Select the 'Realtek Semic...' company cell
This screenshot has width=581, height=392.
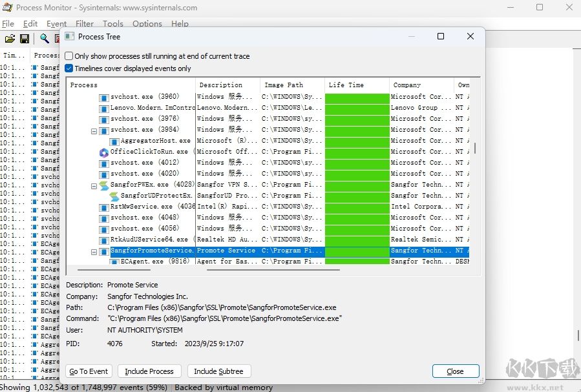[x=421, y=240]
